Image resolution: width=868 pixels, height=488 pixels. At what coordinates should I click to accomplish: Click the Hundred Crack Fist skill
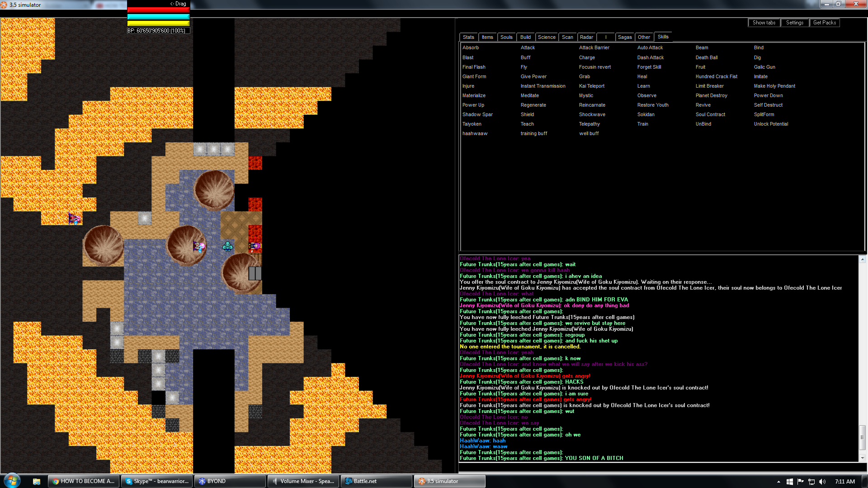716,76
